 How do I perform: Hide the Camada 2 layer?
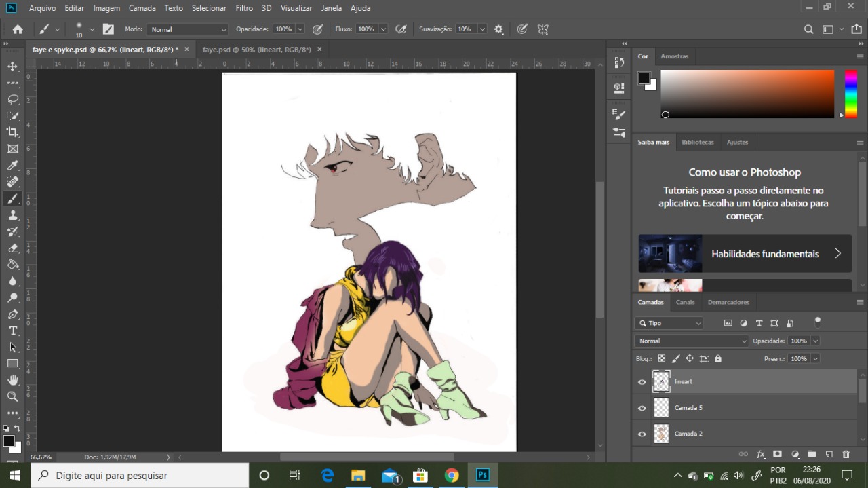click(x=642, y=434)
